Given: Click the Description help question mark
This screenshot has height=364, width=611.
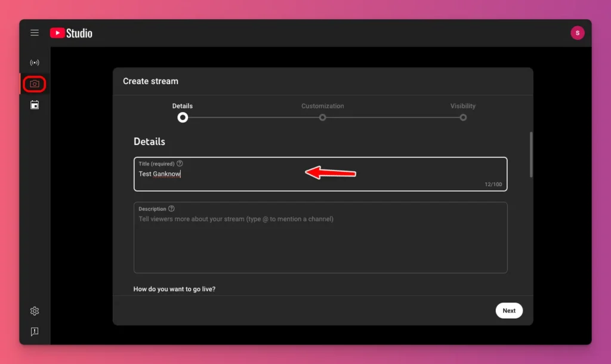Looking at the screenshot, I should coord(172,208).
